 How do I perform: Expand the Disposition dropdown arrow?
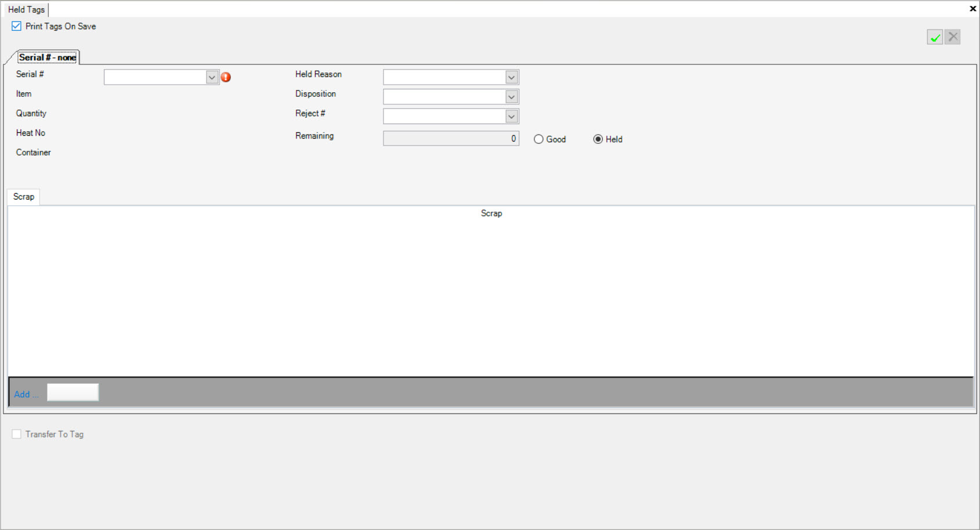511,97
